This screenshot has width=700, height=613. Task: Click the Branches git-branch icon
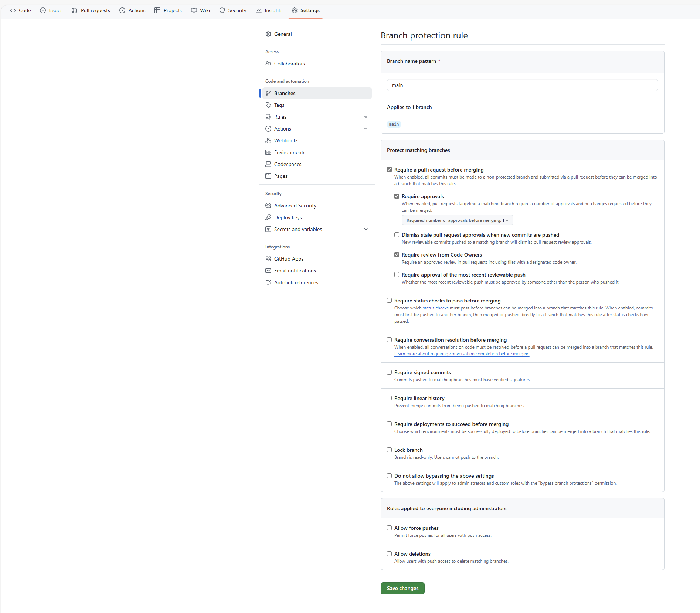[x=268, y=93]
